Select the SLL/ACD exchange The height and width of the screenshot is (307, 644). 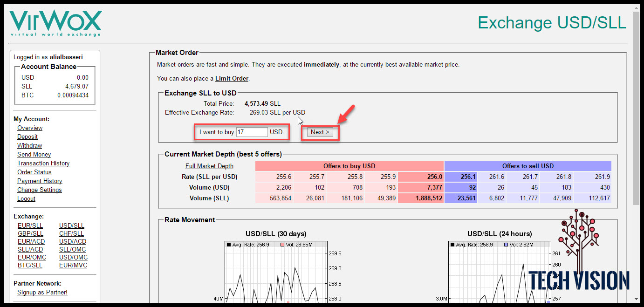[x=30, y=249]
